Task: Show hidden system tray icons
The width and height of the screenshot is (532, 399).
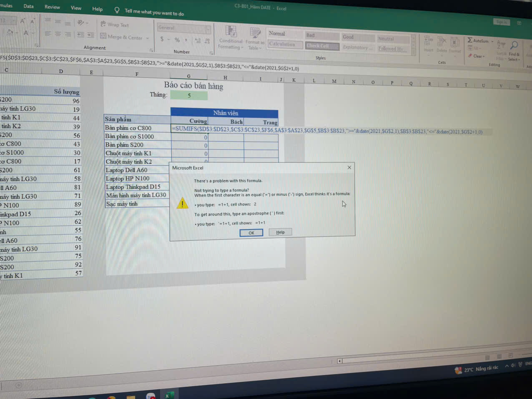Action: (507, 366)
